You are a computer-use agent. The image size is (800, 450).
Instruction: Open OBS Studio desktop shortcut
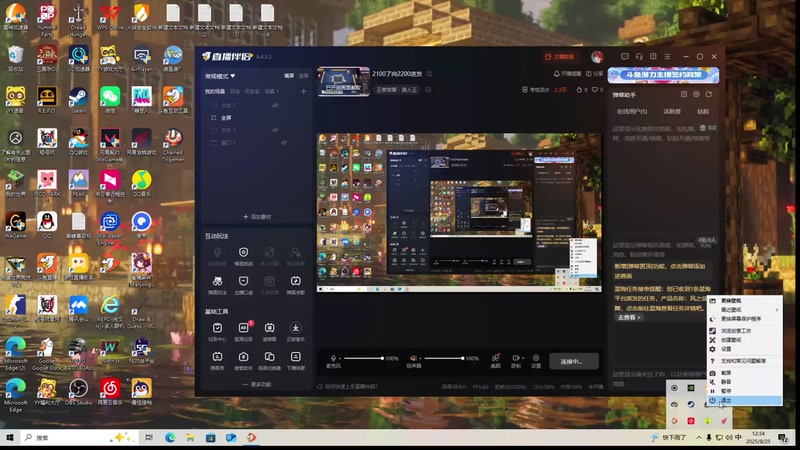[79, 392]
